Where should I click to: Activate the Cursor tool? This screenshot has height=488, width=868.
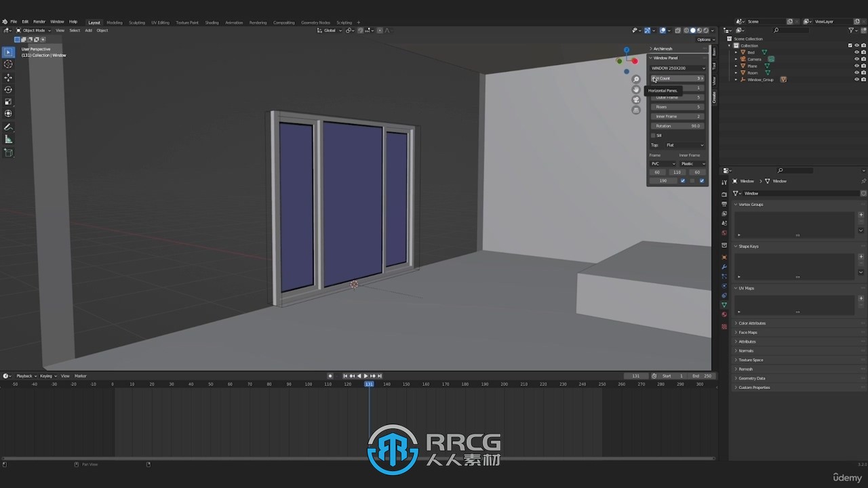[8, 64]
